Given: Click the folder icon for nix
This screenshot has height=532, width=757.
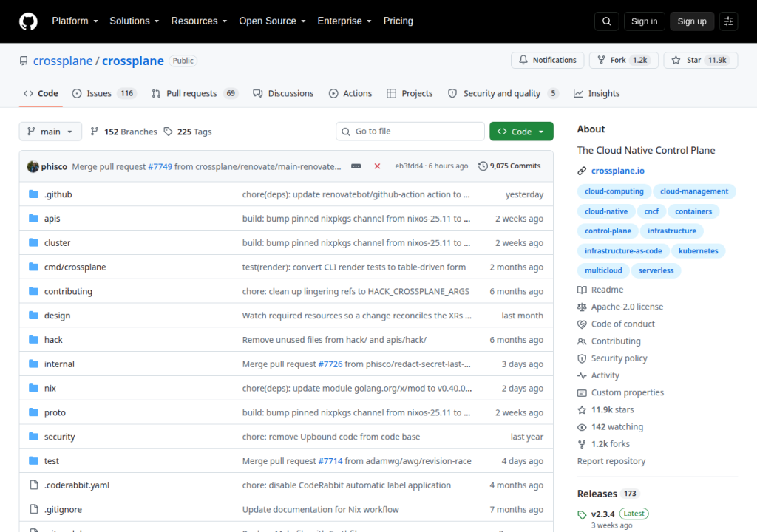Looking at the screenshot, I should tap(33, 388).
